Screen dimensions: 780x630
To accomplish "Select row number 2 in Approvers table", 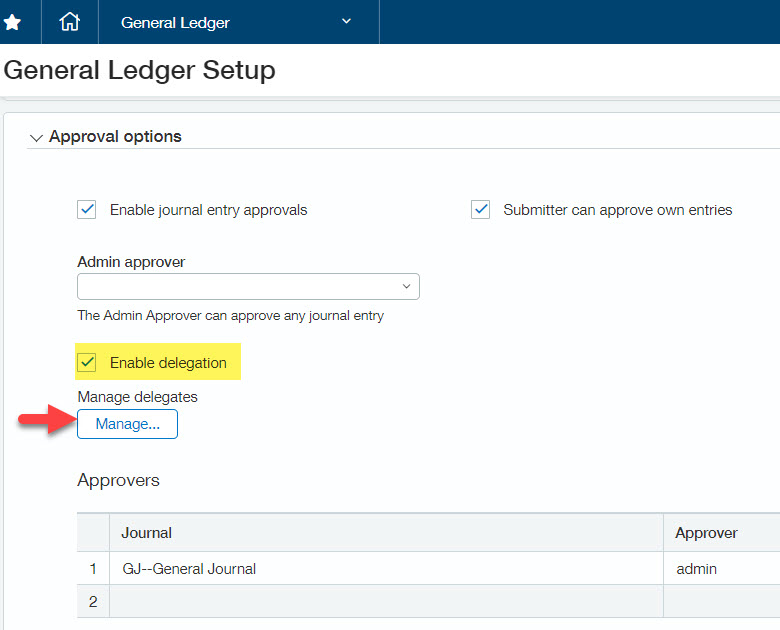I will point(93,601).
